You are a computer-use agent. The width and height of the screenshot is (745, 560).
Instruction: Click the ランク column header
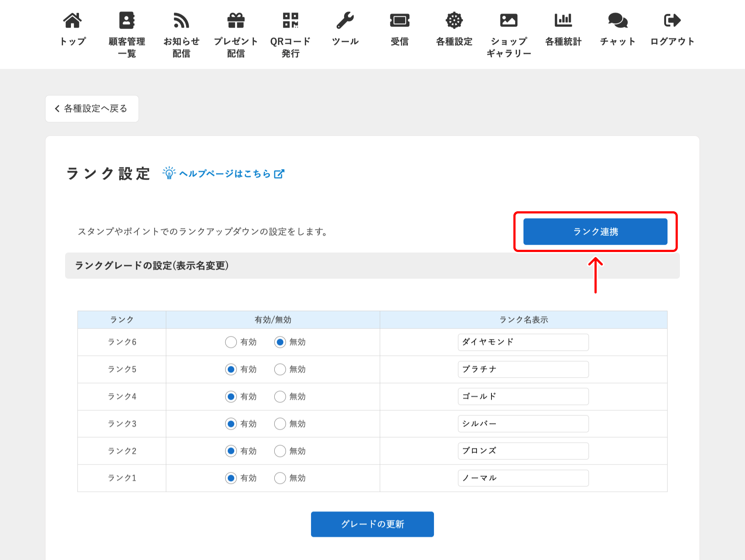click(122, 320)
